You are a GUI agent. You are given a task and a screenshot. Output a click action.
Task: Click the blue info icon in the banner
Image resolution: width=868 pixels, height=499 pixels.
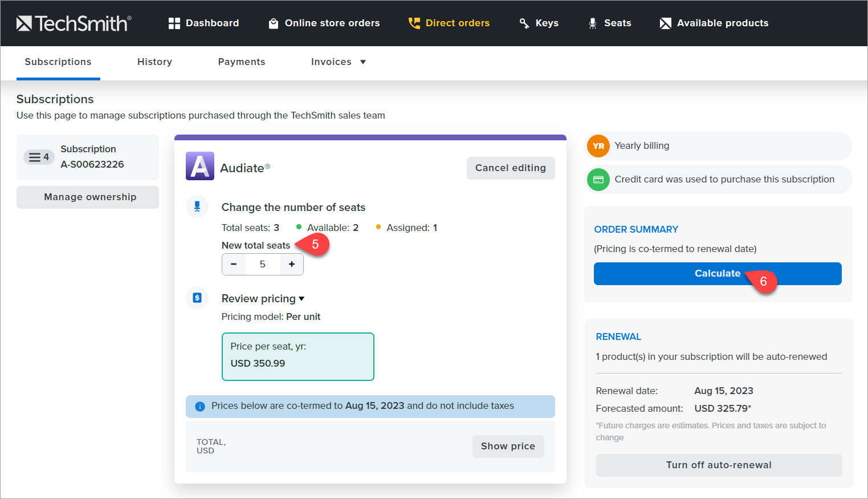(199, 406)
